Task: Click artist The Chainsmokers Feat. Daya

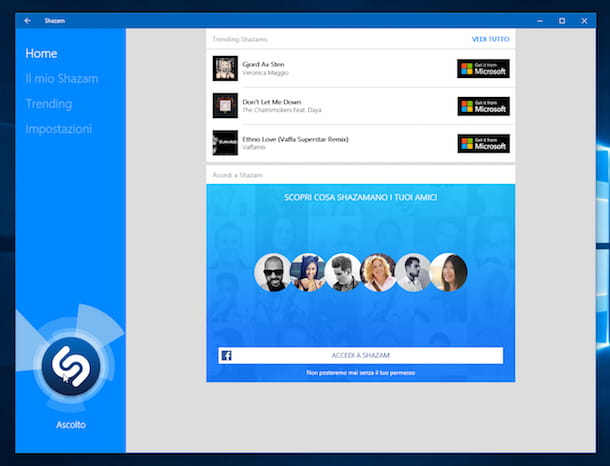Action: coord(282,110)
